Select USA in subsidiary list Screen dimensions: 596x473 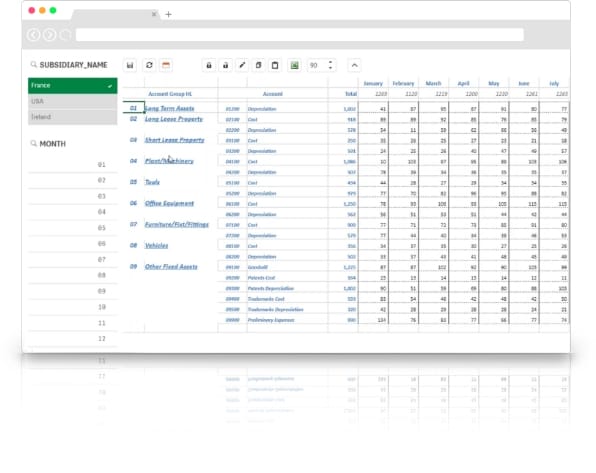(73, 101)
